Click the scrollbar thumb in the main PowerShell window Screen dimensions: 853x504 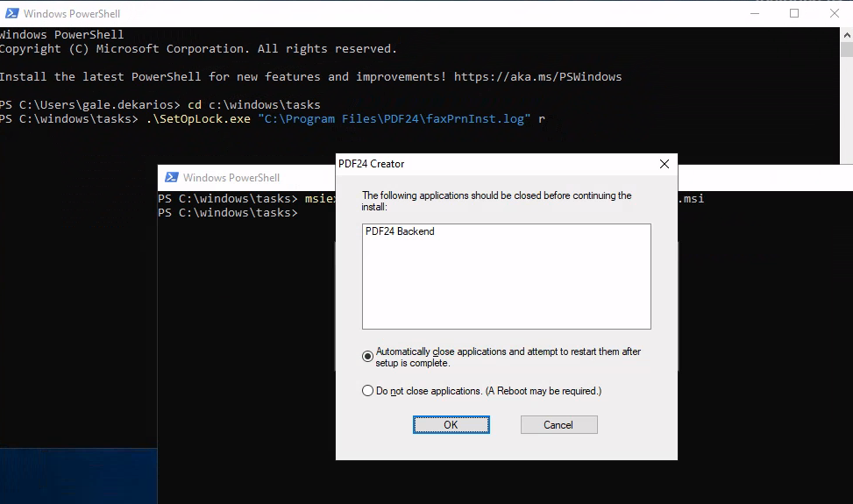point(847,49)
